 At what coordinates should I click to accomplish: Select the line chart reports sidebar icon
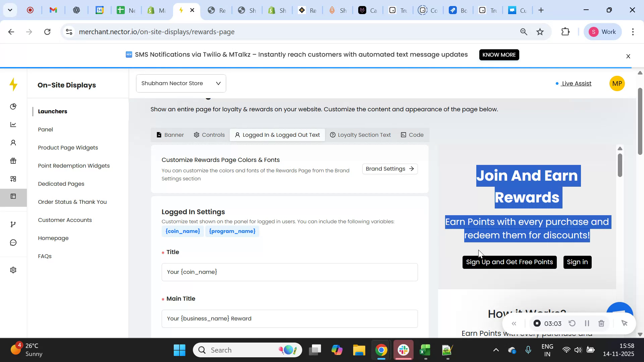point(13,124)
